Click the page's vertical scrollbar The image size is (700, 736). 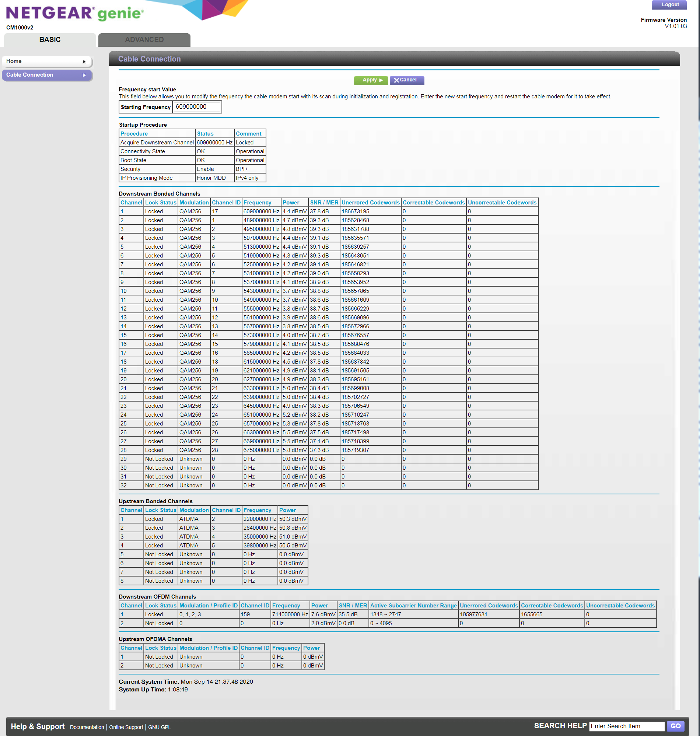pyautogui.click(x=698, y=336)
